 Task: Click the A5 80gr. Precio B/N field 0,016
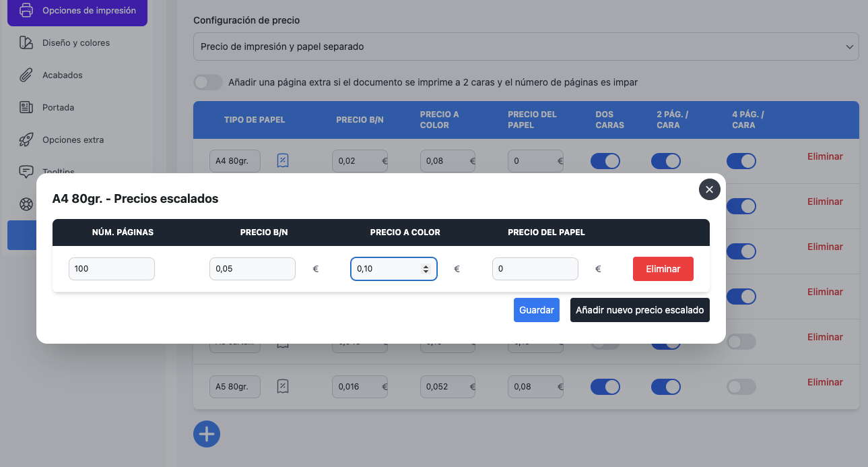tap(360, 387)
